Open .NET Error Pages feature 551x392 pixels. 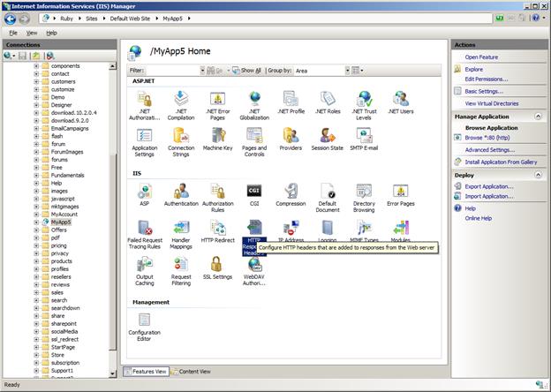point(217,105)
